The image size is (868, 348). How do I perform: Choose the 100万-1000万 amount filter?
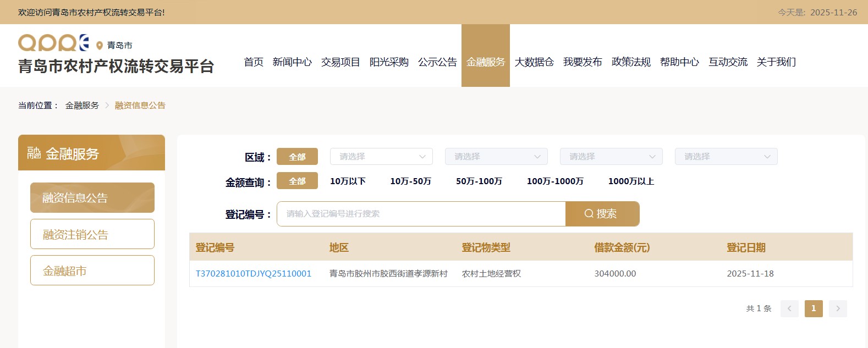(x=555, y=181)
